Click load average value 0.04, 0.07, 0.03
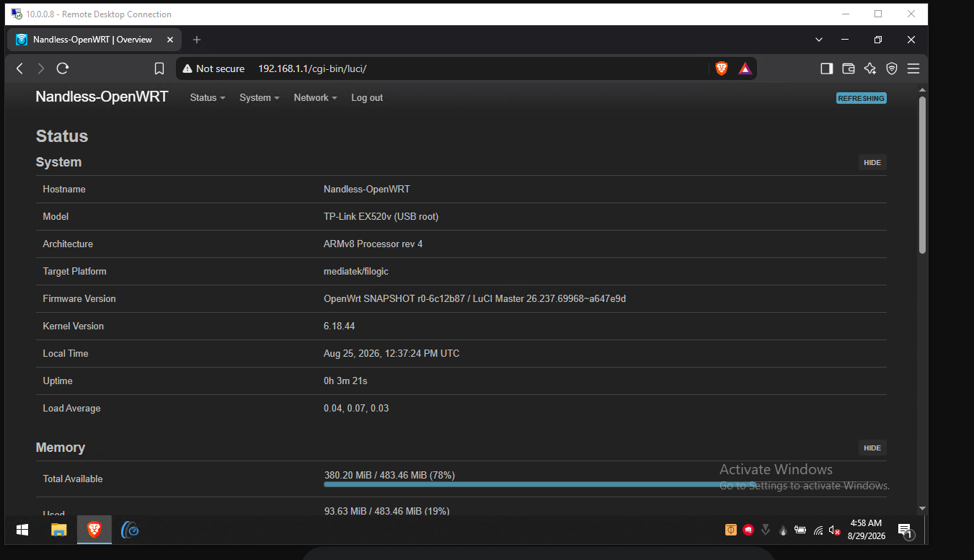Viewport: 974px width, 560px height. click(x=356, y=409)
